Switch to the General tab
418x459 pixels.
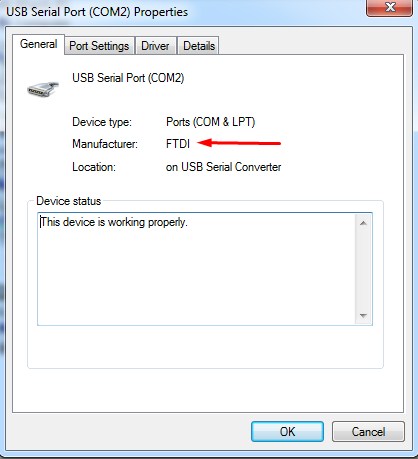click(38, 44)
